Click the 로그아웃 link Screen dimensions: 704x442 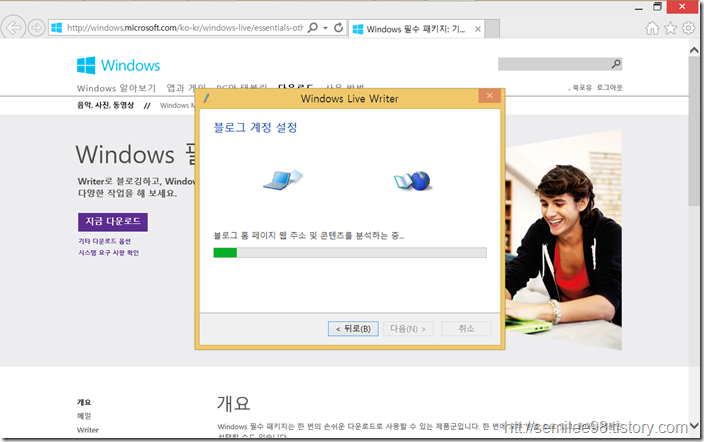coord(609,88)
